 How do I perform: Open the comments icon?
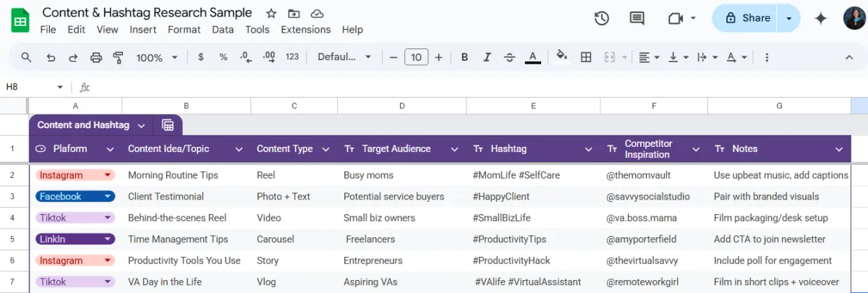tap(637, 18)
